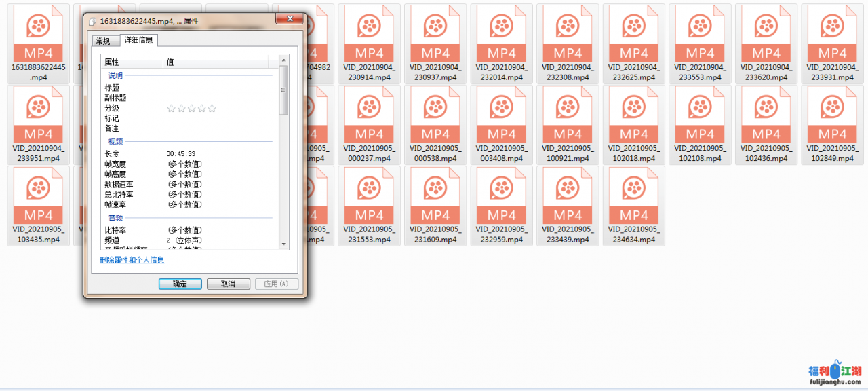Image resolution: width=868 pixels, height=391 pixels.
Task: Select the VID_20210904_233931.mp4 video icon
Action: [832, 37]
